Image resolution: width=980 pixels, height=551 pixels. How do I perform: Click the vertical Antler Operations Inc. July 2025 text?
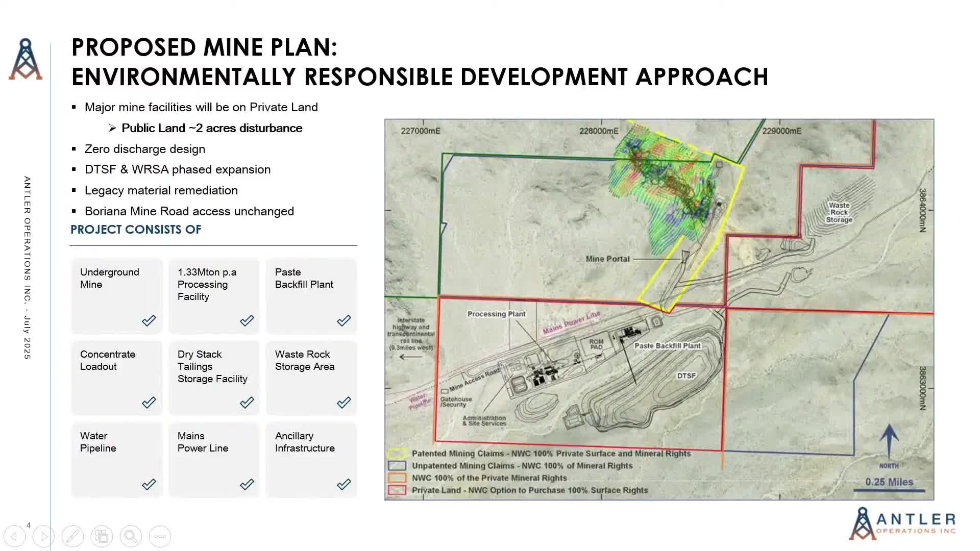click(x=27, y=267)
